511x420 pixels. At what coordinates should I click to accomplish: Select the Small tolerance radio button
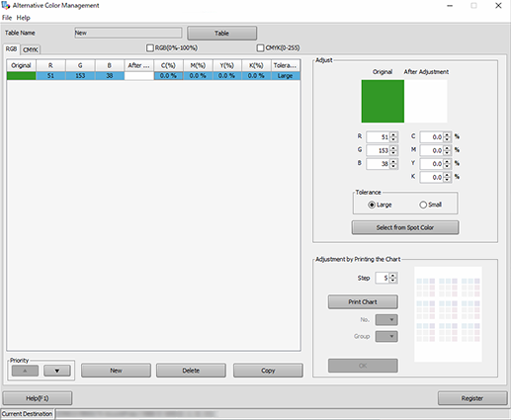[x=423, y=205]
